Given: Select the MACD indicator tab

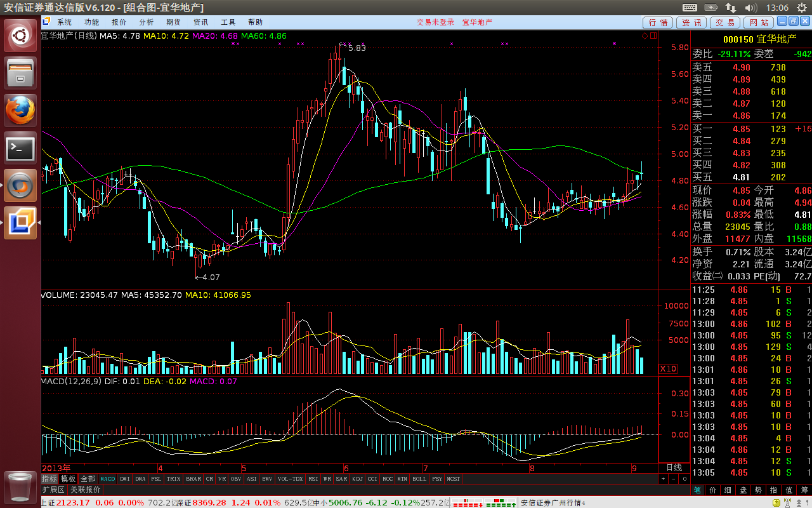Looking at the screenshot, I should pyautogui.click(x=108, y=479).
